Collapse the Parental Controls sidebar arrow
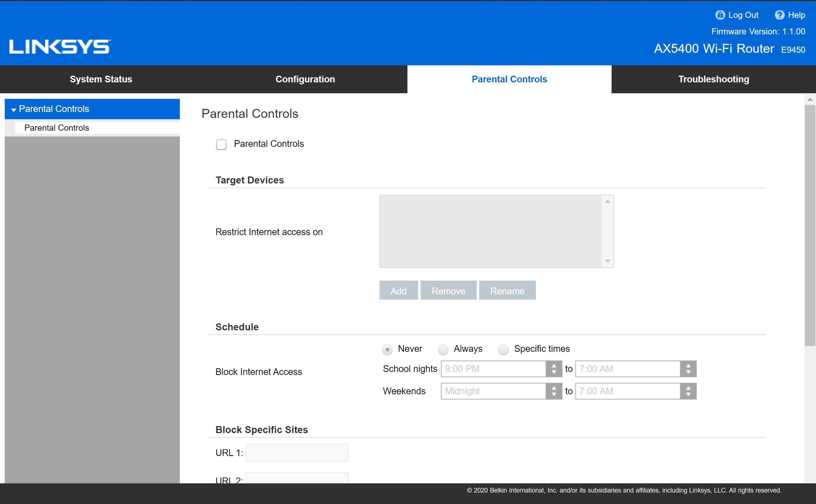 click(14, 110)
